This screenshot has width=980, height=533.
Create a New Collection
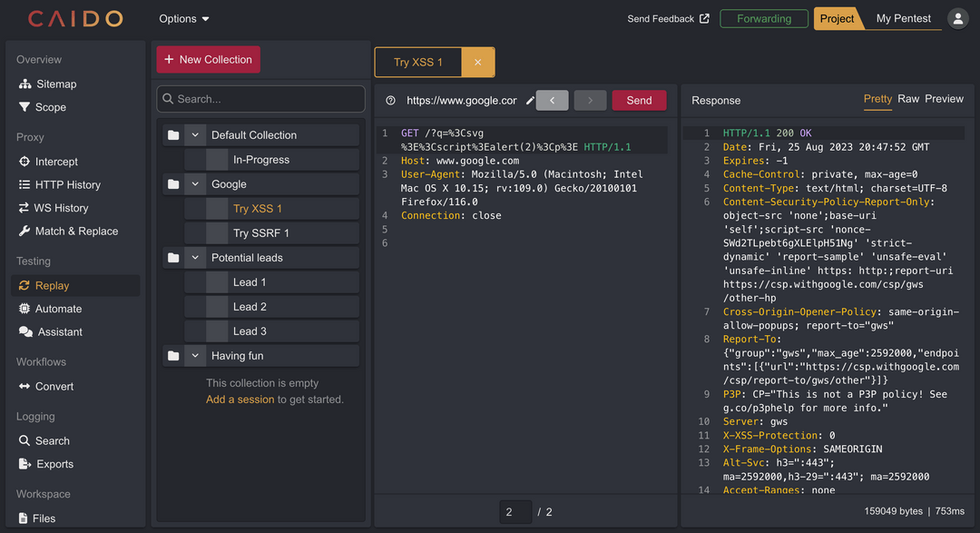208,59
